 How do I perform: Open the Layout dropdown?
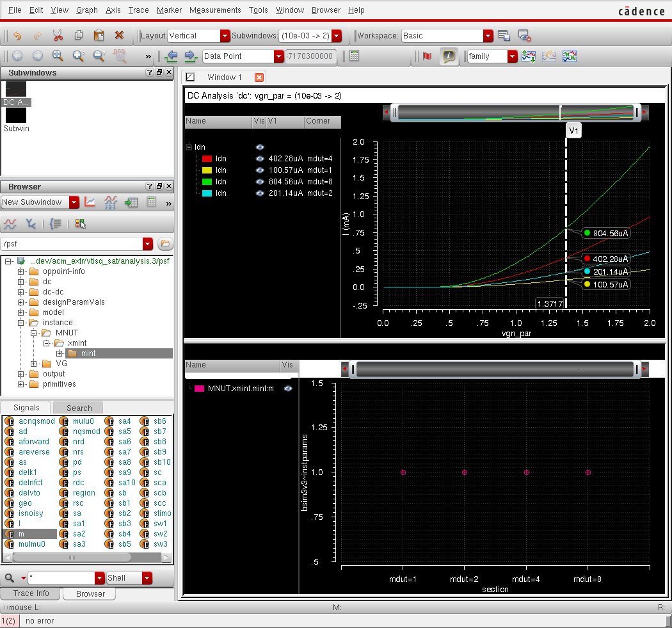point(225,36)
